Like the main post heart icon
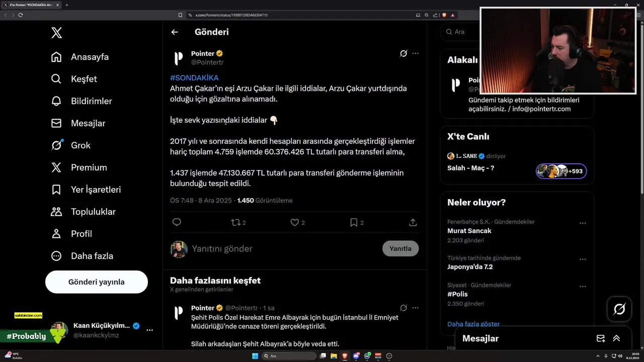This screenshot has width=644, height=362. tap(295, 222)
